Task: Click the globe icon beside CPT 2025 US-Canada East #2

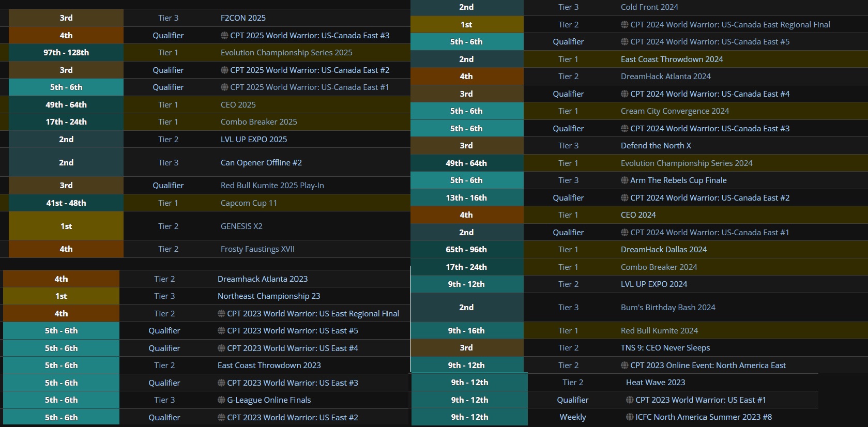Action: pos(224,70)
